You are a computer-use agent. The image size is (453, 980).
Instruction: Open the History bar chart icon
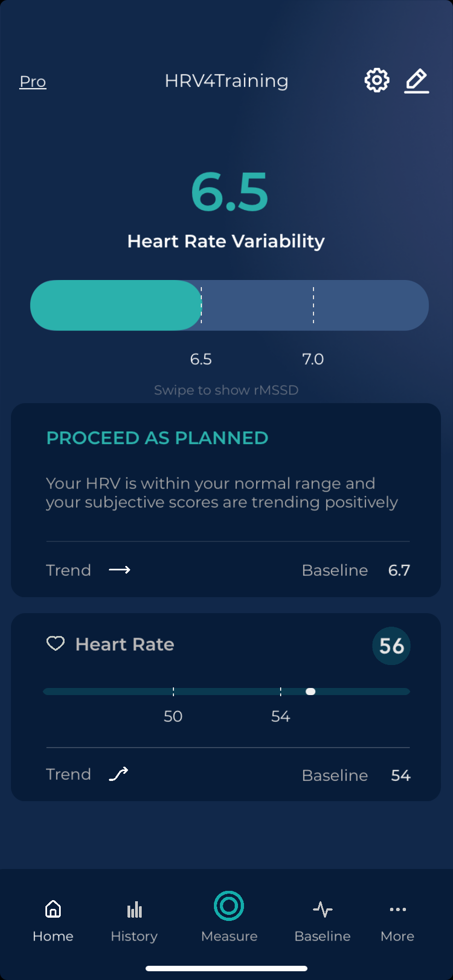click(135, 909)
